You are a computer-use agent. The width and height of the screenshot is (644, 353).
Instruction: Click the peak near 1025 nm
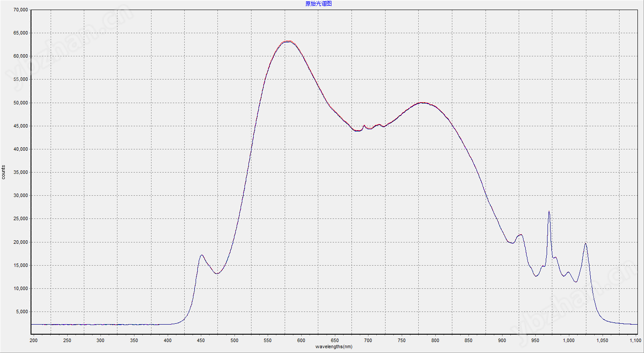585,244
